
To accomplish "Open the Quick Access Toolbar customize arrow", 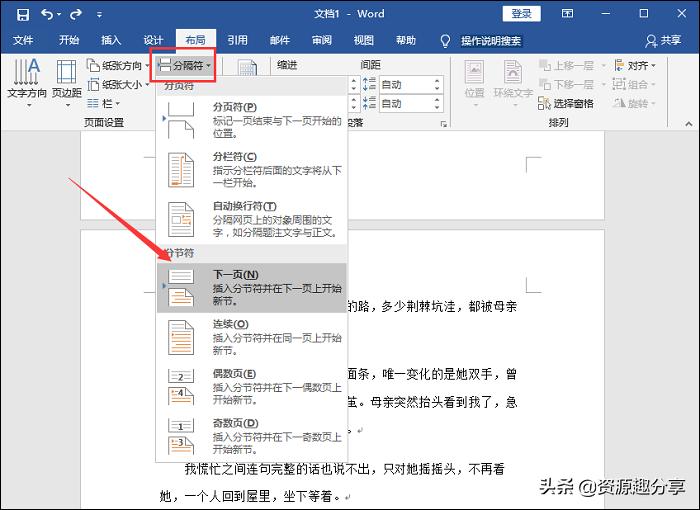I will click(x=99, y=15).
